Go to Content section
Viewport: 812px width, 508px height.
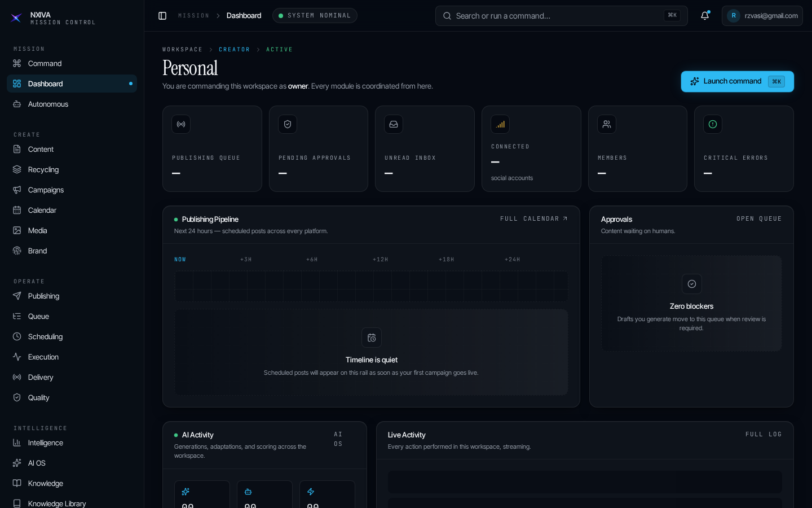pos(72,149)
